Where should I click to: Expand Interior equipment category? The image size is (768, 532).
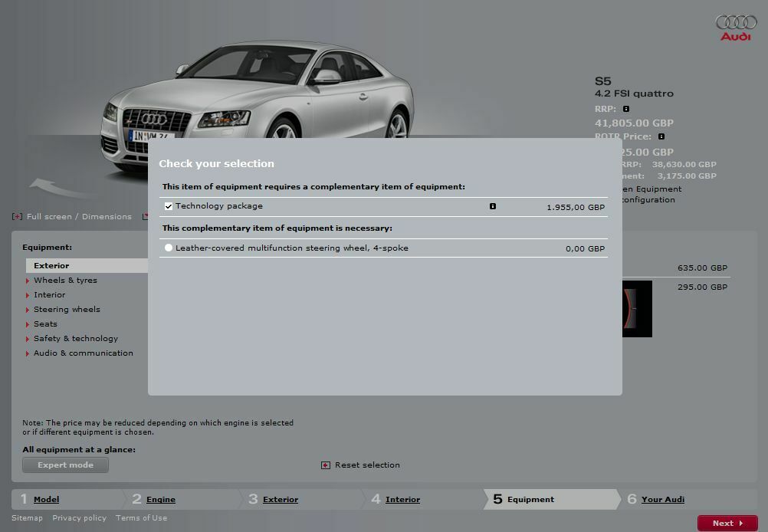pos(49,295)
